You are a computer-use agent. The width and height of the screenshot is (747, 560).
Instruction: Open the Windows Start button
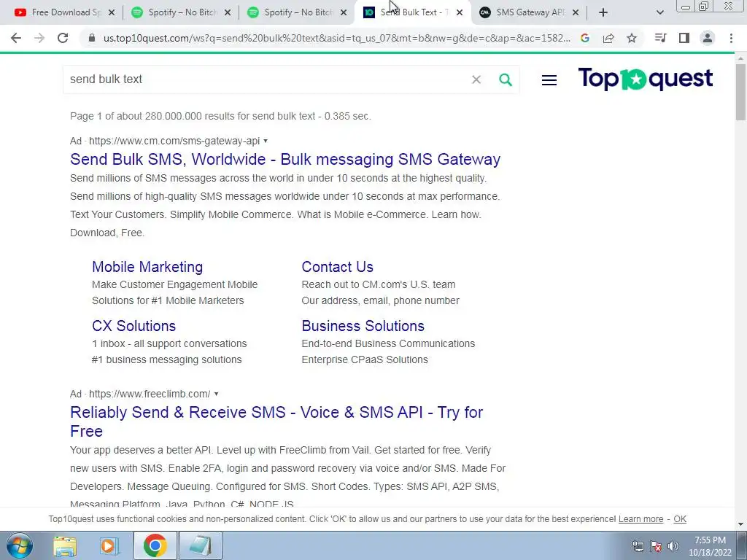pos(20,545)
